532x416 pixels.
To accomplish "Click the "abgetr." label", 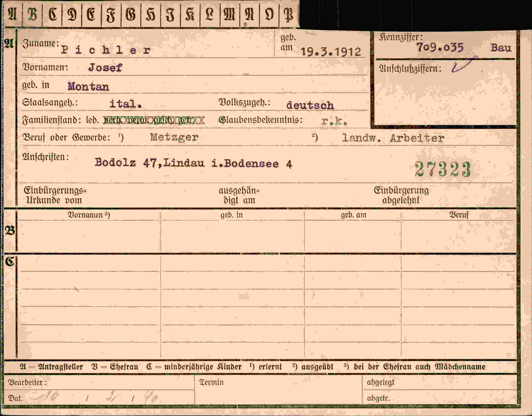I will click(378, 398).
